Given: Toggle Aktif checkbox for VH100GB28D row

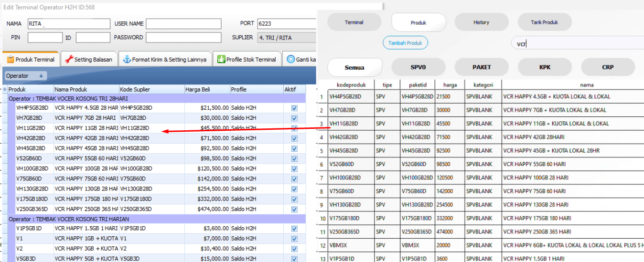Looking at the screenshot, I should [x=294, y=168].
